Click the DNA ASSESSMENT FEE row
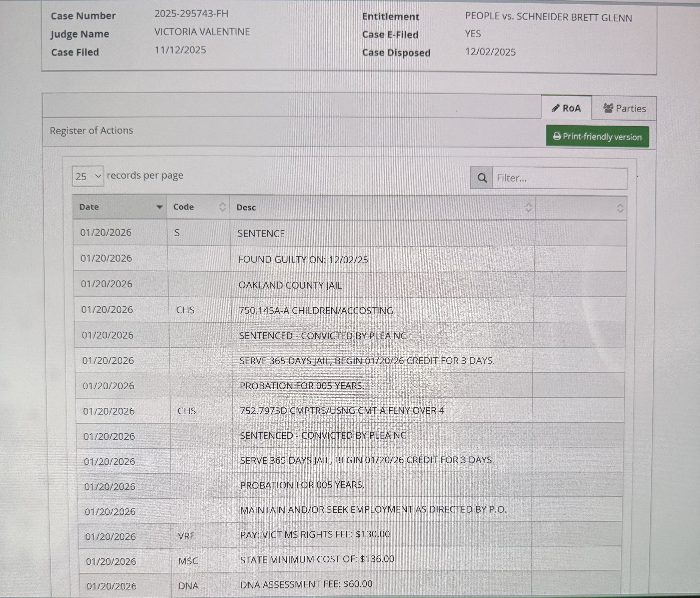This screenshot has height=598, width=700. pyautogui.click(x=306, y=584)
